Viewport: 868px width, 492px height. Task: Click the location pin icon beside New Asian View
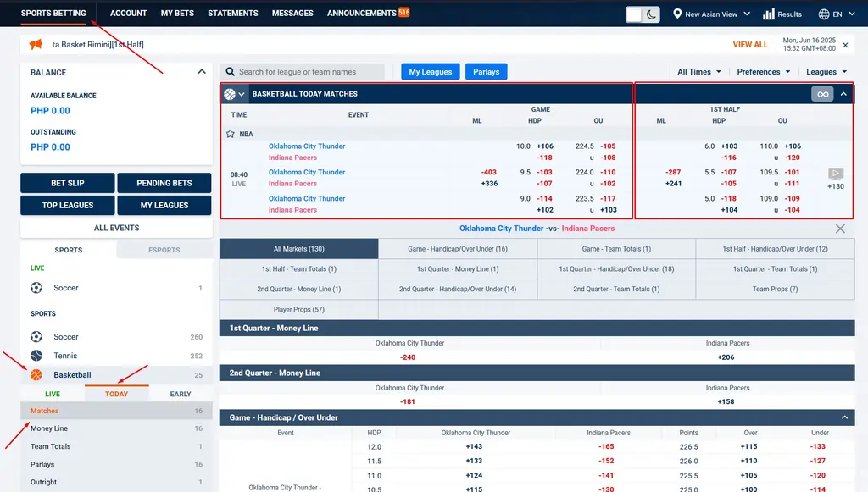tap(677, 14)
